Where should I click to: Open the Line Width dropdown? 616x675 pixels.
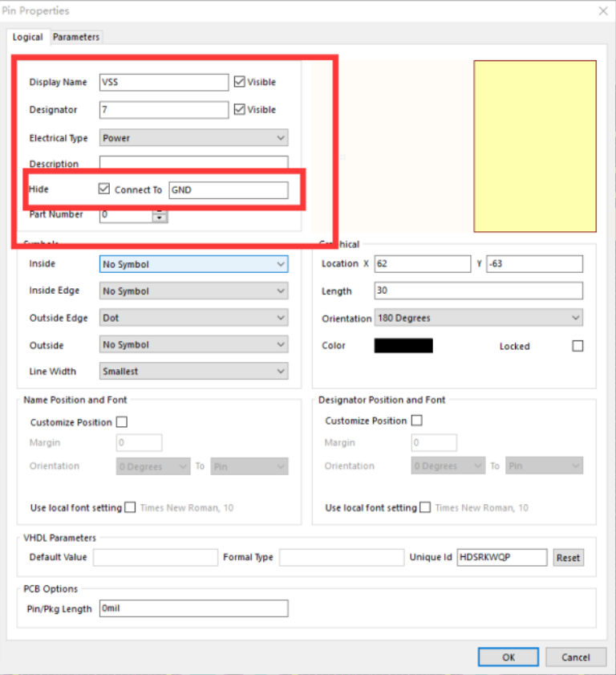coord(193,371)
